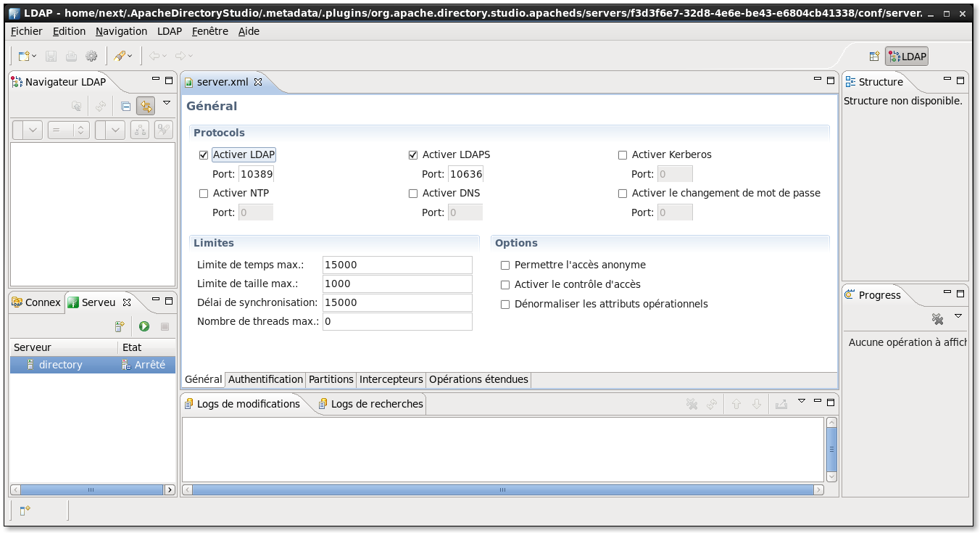The image size is (980, 533).
Task: Click the LDAP perspective button
Action: pyautogui.click(x=907, y=57)
